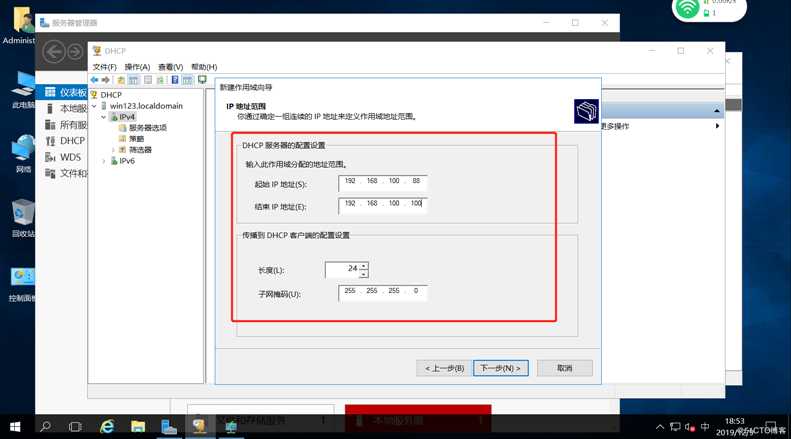Click the Properties sheet icon in the DHCP toolbar
791x439 pixels.
point(148,80)
